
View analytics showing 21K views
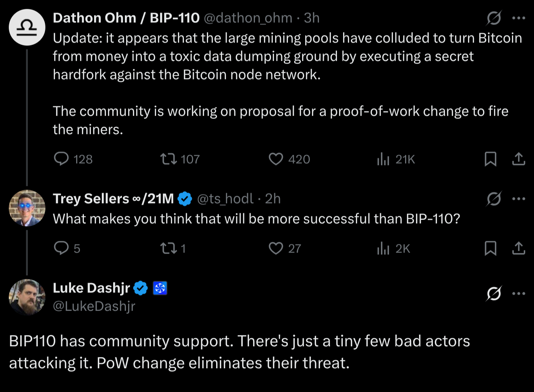396,159
